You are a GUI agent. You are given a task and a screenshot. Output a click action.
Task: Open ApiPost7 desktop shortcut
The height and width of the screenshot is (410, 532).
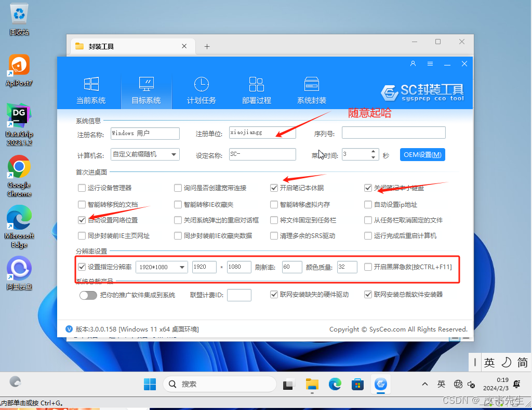[x=19, y=70]
